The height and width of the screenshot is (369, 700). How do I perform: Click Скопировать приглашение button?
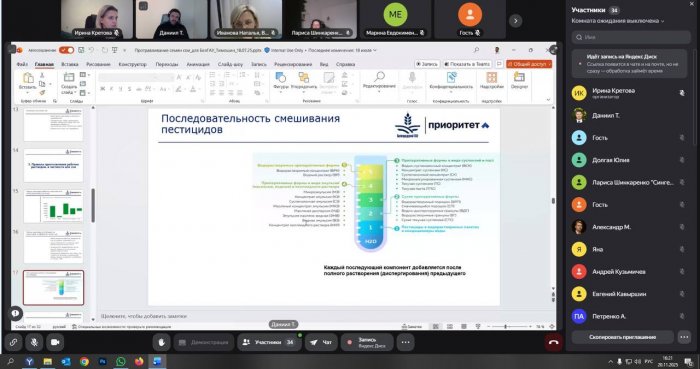pos(622,337)
